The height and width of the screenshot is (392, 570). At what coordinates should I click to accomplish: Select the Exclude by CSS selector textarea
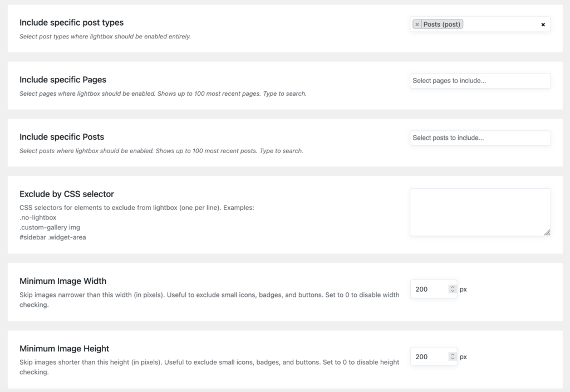tap(480, 212)
